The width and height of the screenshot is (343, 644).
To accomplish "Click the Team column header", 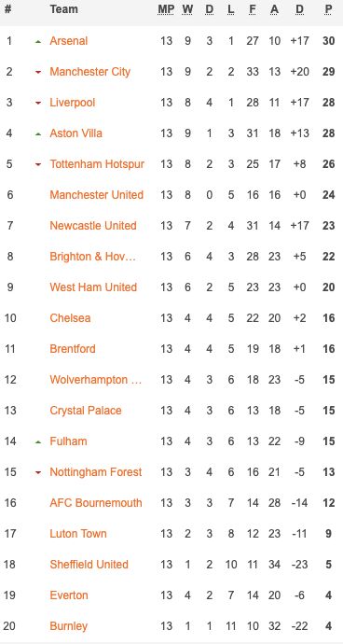I will [x=64, y=9].
